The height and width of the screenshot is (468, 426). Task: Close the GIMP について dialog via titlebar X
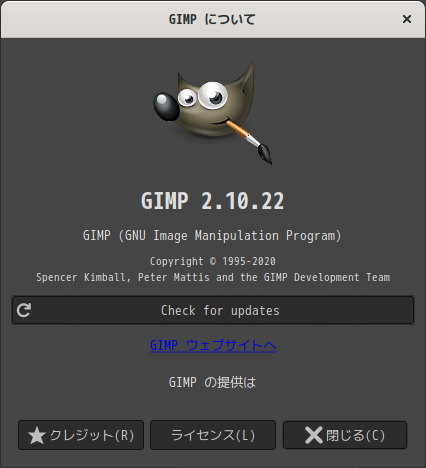tap(407, 19)
